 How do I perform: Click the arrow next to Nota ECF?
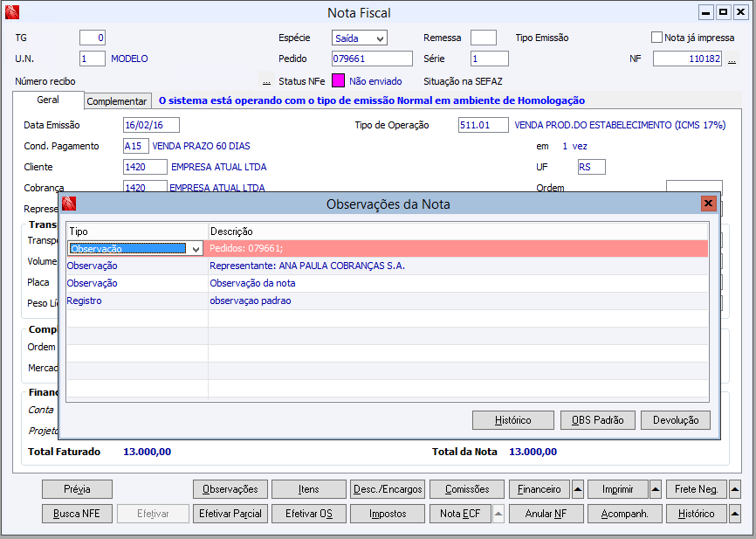tap(498, 514)
